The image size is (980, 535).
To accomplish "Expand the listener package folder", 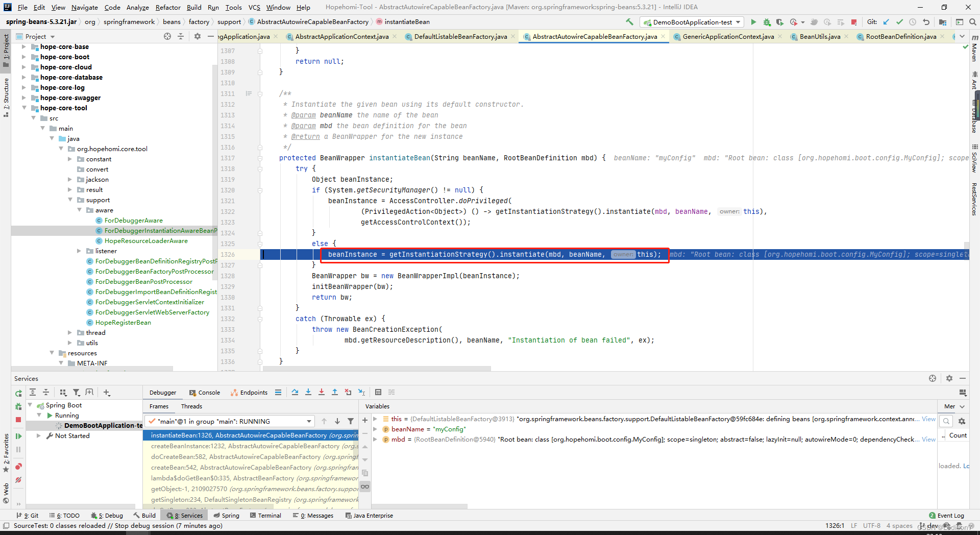I will pos(79,251).
